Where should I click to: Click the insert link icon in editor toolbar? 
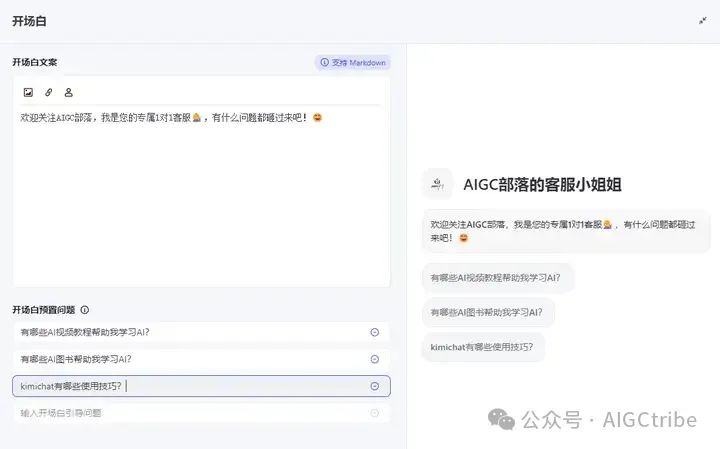click(x=48, y=92)
